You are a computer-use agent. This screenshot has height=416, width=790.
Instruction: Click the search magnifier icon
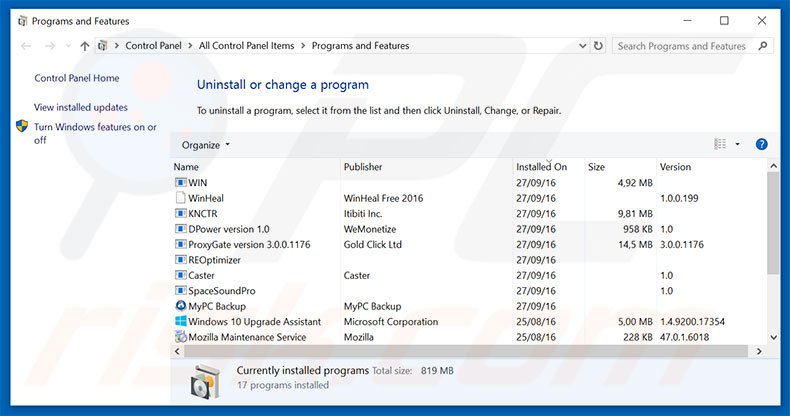pyautogui.click(x=763, y=46)
